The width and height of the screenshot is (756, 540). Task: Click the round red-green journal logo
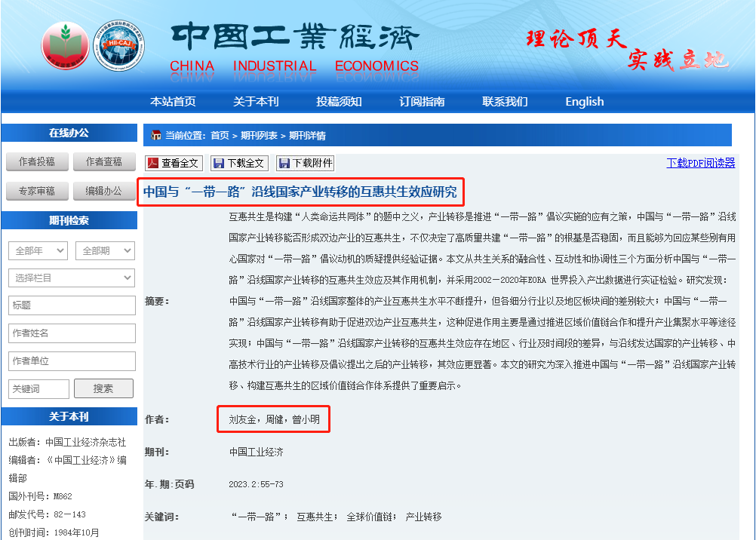[65, 46]
